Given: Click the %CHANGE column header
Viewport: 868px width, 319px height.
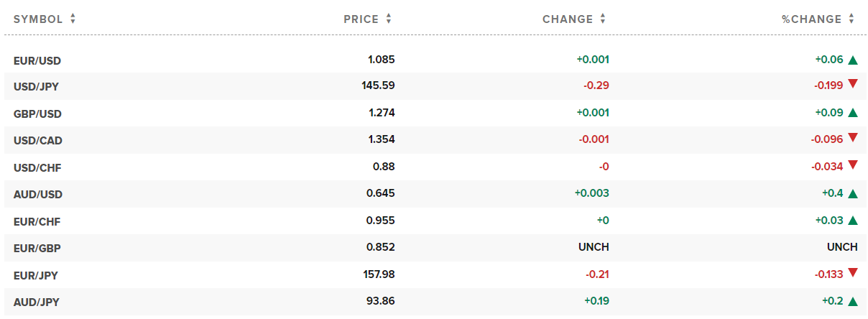Looking at the screenshot, I should click(x=811, y=19).
